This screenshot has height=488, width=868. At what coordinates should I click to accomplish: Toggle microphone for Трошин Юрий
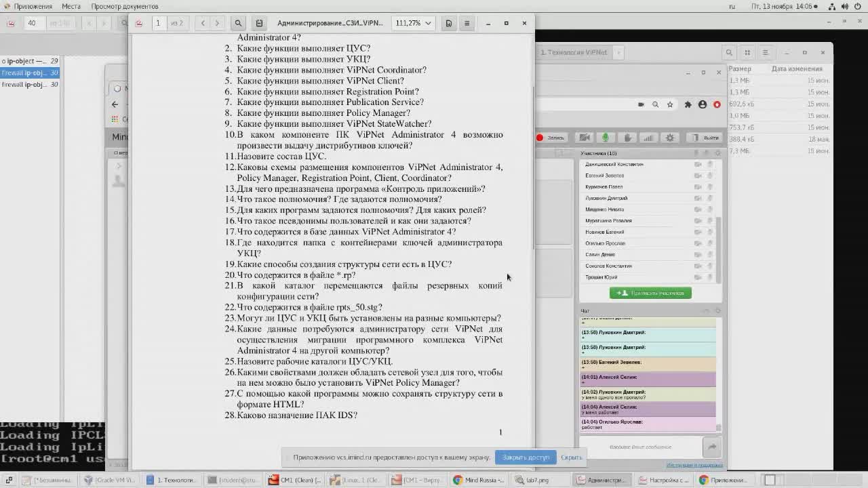click(710, 277)
